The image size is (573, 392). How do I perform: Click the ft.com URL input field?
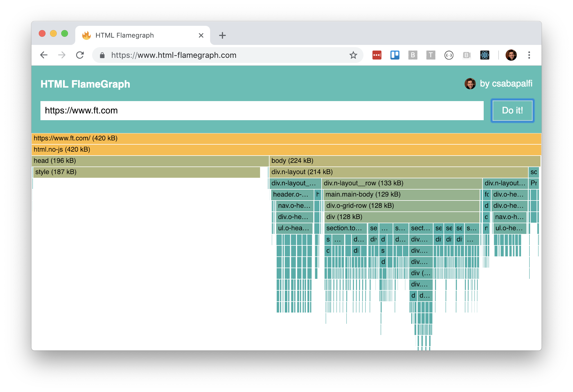coord(262,111)
